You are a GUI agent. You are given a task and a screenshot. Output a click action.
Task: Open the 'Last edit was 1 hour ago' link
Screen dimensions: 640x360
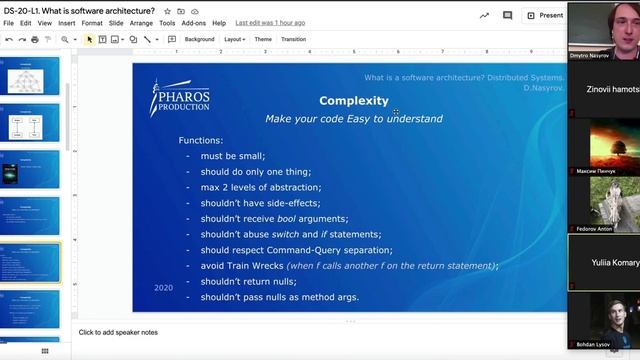[x=270, y=23]
